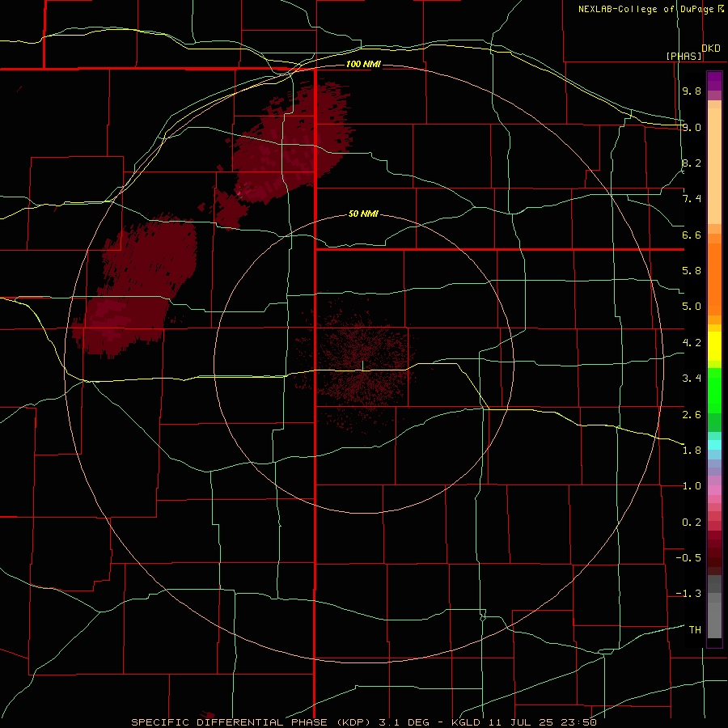
Task: Click the 6.6 value on the color scale
Action: pyautogui.click(x=692, y=235)
